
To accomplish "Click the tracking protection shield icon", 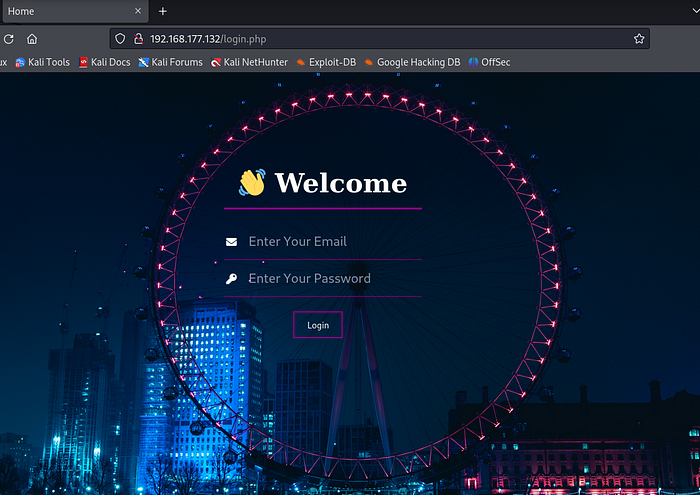I will point(120,39).
